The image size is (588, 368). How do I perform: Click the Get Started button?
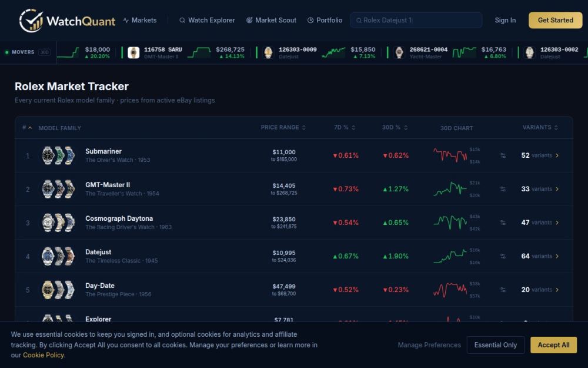point(556,20)
